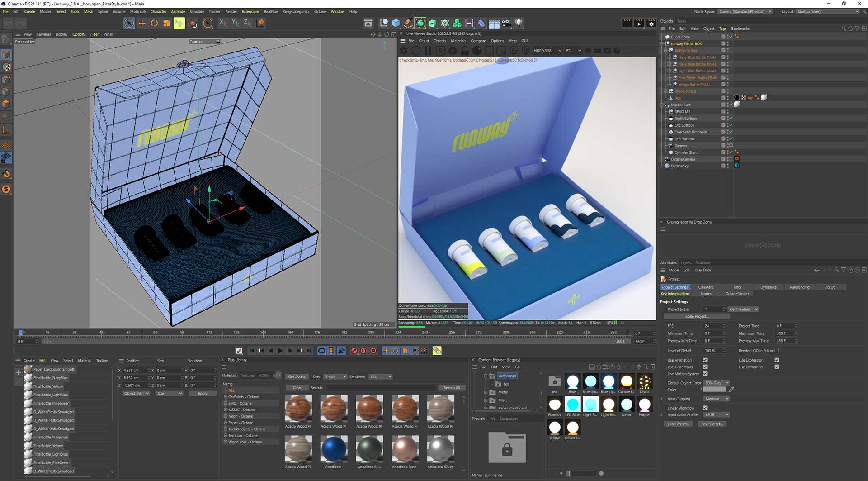Click Render to Picture Viewer icon

[639, 23]
